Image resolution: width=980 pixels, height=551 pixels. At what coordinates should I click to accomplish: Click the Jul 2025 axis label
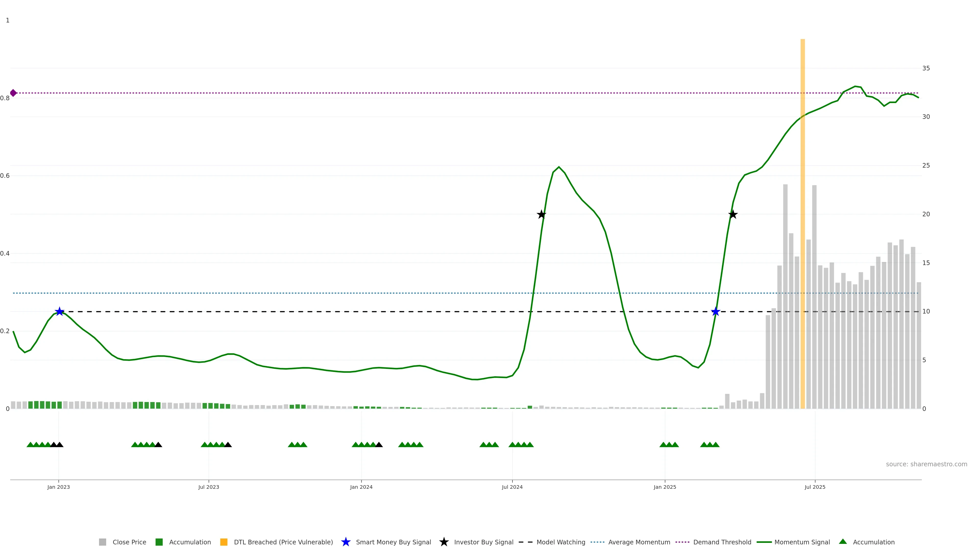[x=815, y=487]
